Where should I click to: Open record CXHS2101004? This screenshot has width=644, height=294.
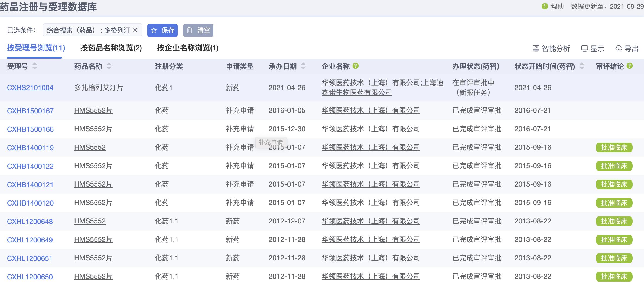pos(30,87)
